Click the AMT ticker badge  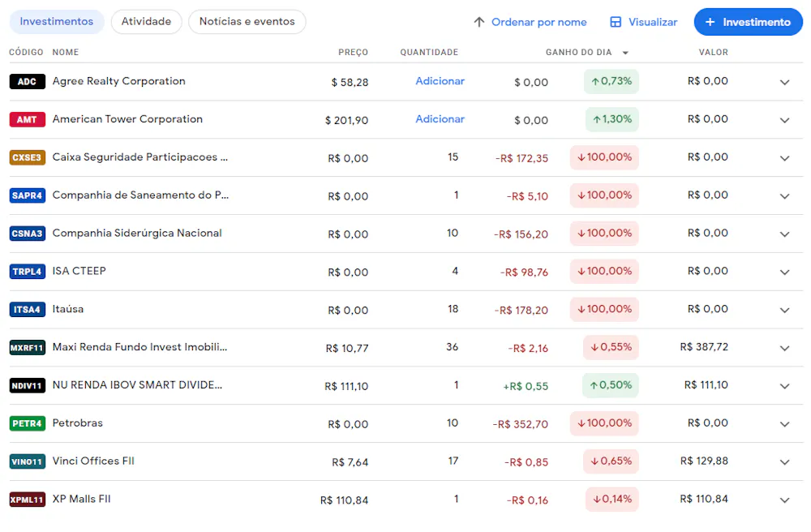point(27,120)
